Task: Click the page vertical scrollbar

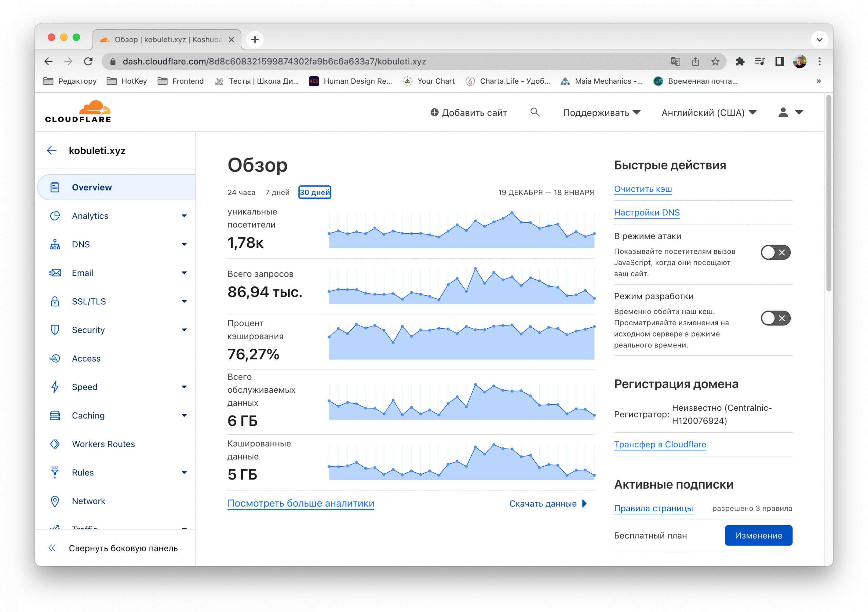Action: coord(829,193)
